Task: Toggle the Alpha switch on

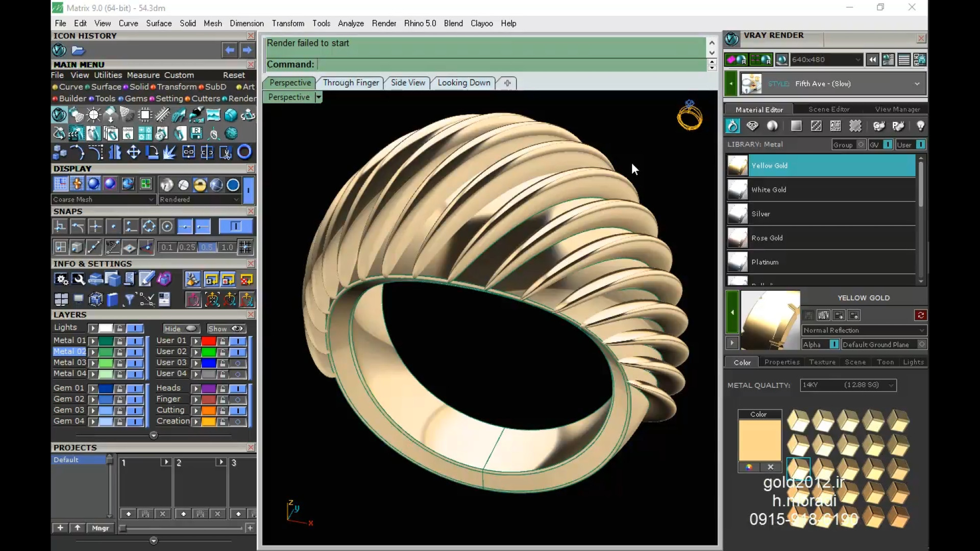Action: [834, 344]
